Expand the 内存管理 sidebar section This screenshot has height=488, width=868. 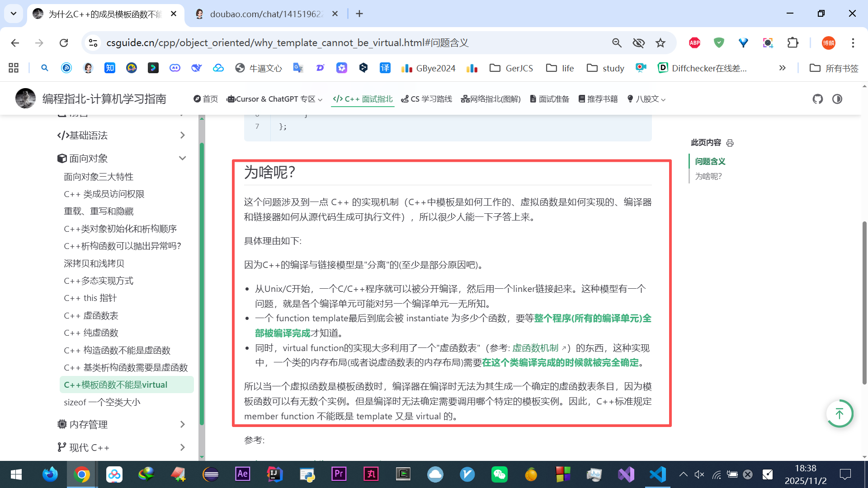pos(182,424)
